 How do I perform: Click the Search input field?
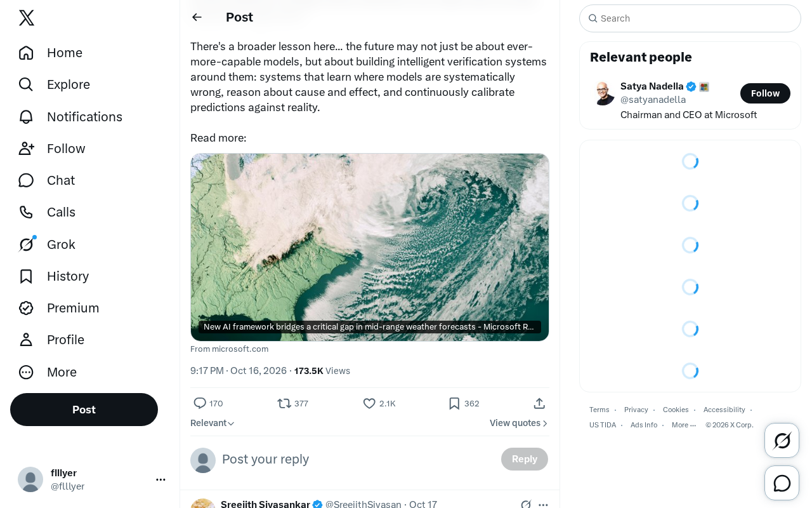(x=690, y=18)
